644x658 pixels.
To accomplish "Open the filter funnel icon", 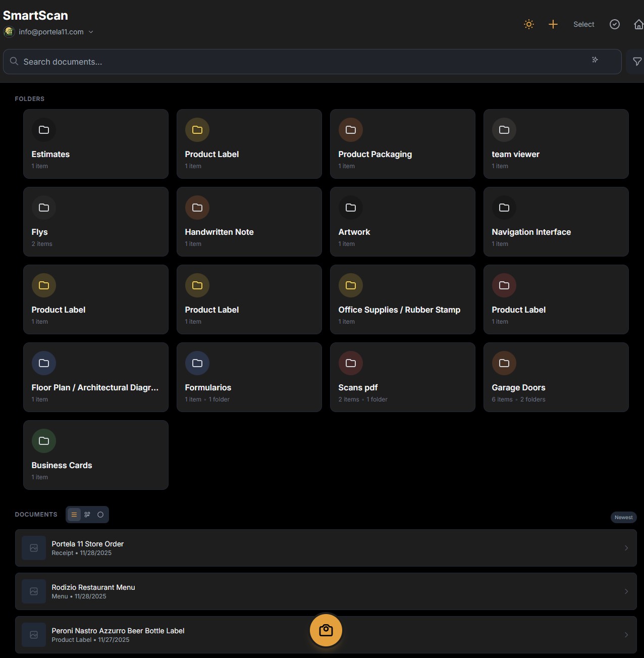I will (637, 62).
